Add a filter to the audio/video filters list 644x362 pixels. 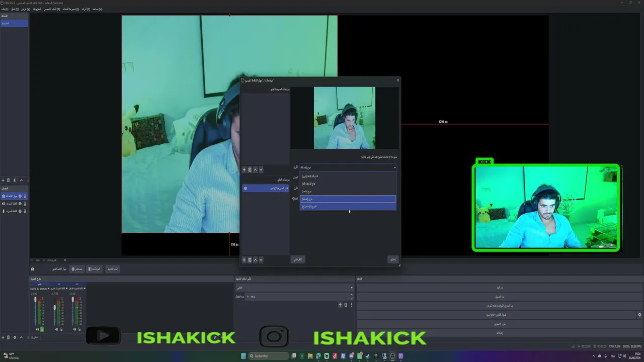click(x=244, y=169)
